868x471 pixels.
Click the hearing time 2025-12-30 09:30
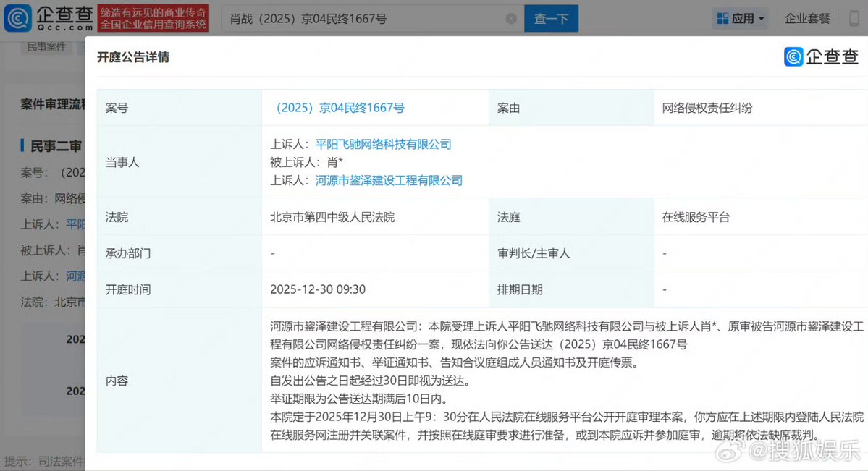pyautogui.click(x=318, y=289)
